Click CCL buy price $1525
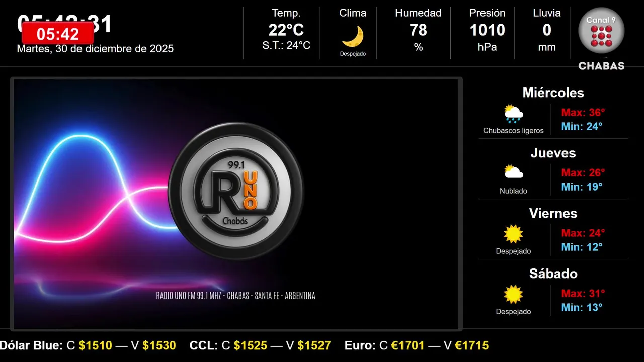Screen dimensions: 644x362 [x=251, y=345]
